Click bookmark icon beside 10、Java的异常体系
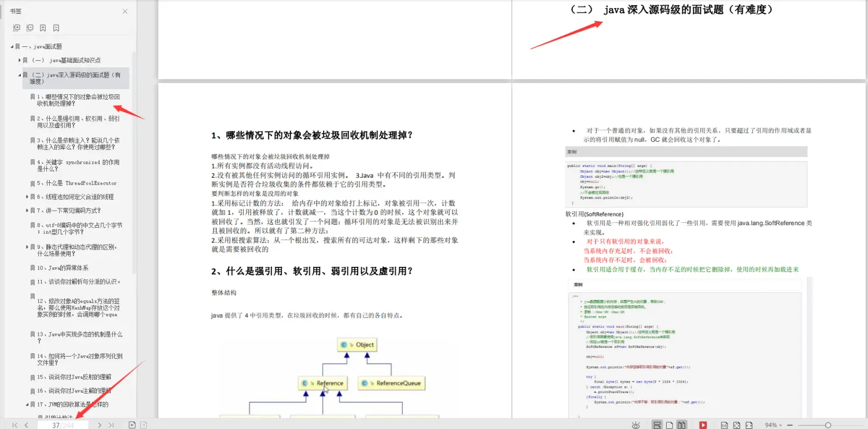 click(x=33, y=268)
